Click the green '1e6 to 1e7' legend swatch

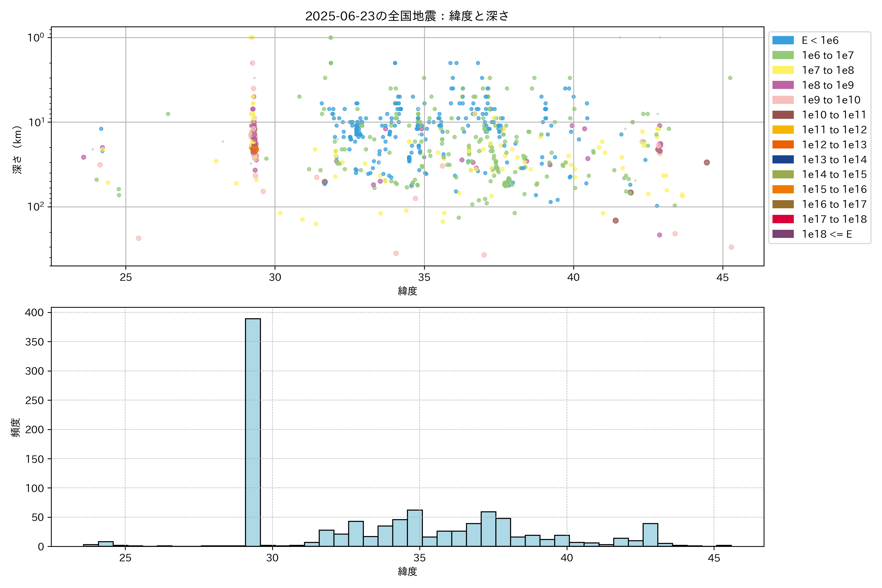tap(783, 55)
